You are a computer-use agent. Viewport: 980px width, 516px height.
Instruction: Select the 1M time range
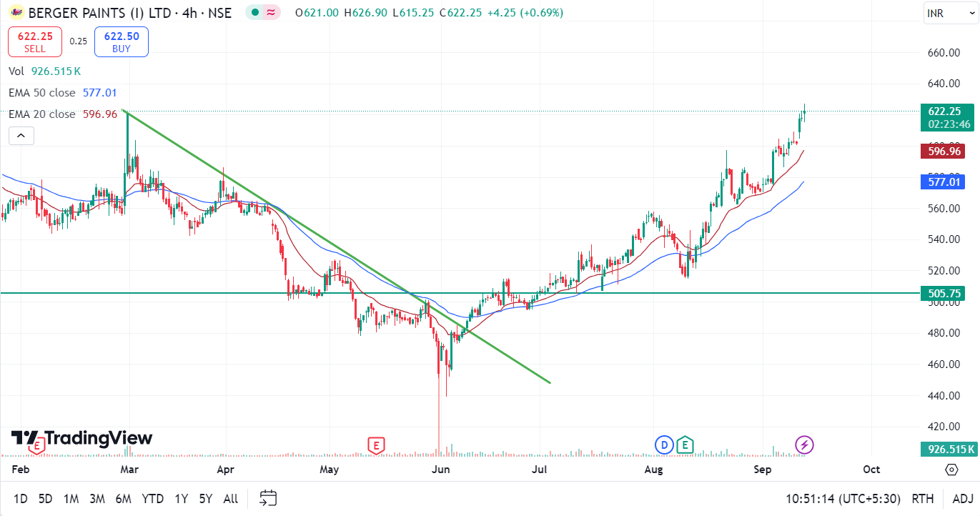(71, 499)
